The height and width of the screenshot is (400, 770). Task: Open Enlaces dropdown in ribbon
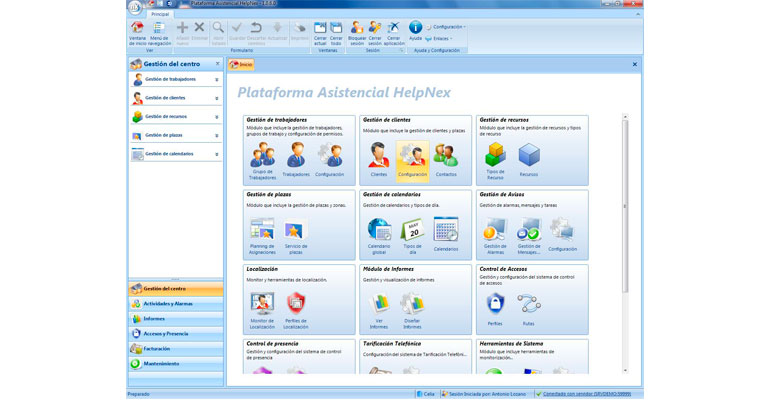pyautogui.click(x=439, y=38)
